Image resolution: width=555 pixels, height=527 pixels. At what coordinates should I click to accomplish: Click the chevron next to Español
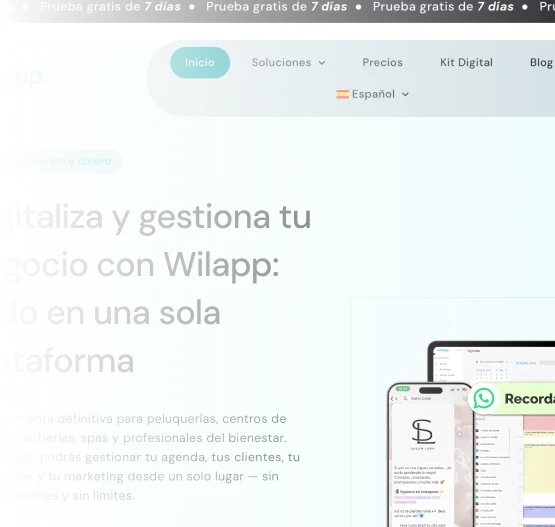406,94
